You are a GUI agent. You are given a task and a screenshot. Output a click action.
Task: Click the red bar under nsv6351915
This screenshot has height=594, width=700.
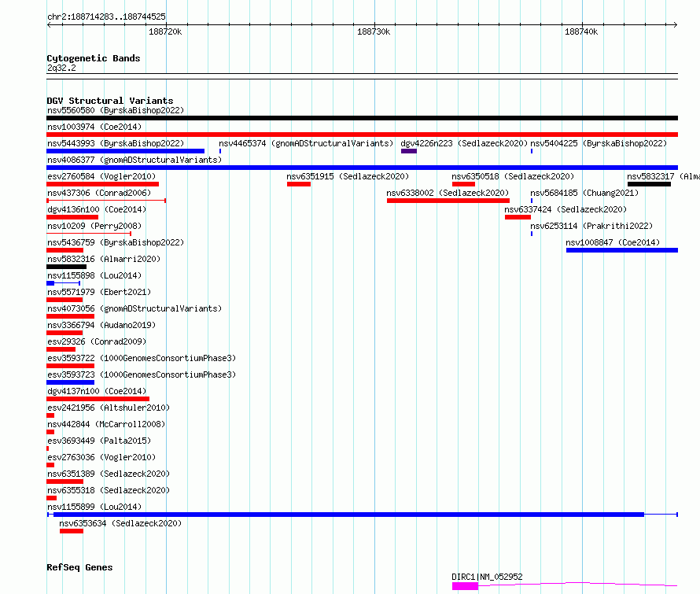click(x=299, y=184)
